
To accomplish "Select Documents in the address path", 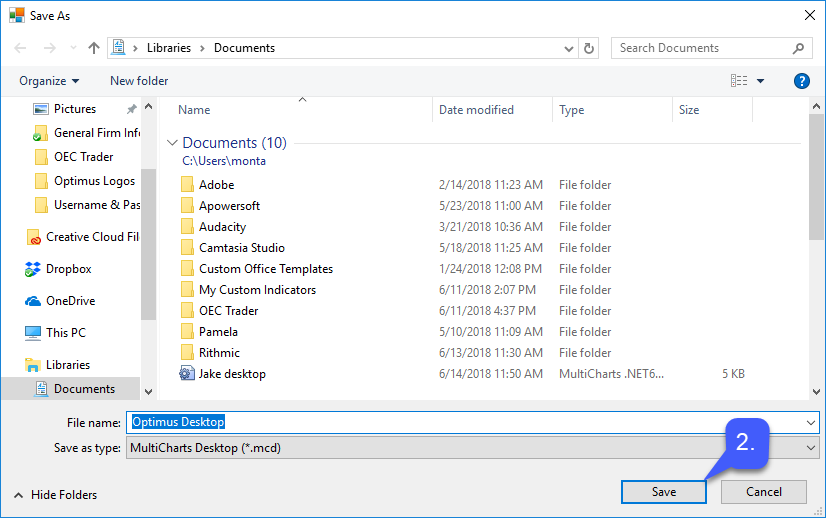I will pyautogui.click(x=244, y=48).
